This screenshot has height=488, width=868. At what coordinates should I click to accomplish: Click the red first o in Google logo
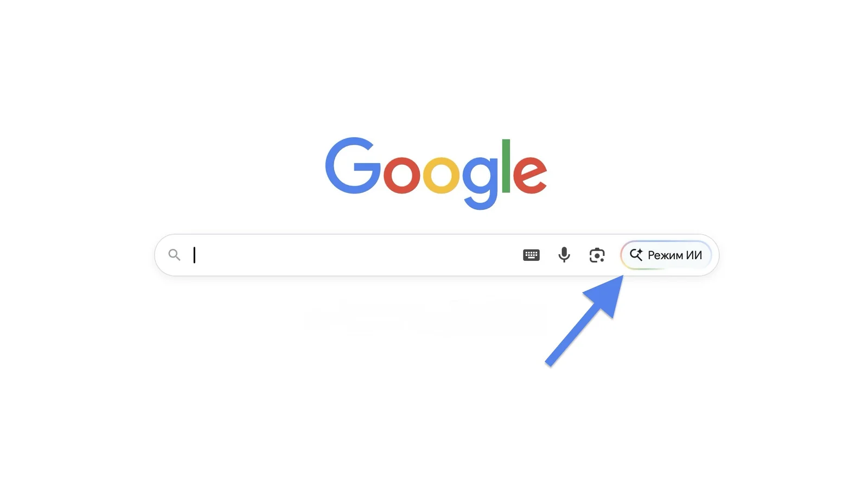402,175
